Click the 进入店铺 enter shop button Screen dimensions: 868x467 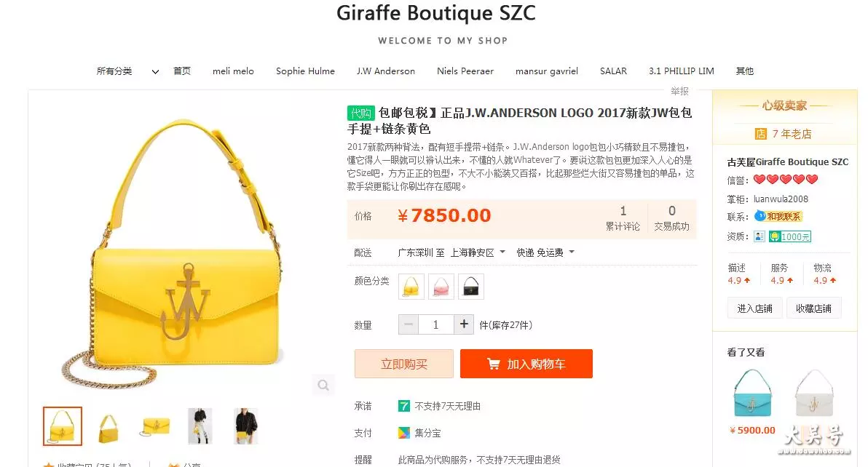pyautogui.click(x=755, y=308)
